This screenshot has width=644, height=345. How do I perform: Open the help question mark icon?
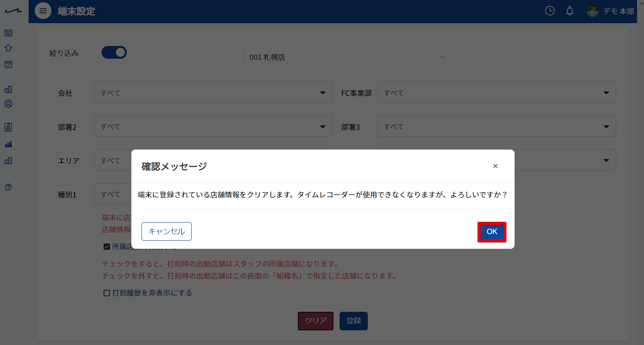(8, 187)
